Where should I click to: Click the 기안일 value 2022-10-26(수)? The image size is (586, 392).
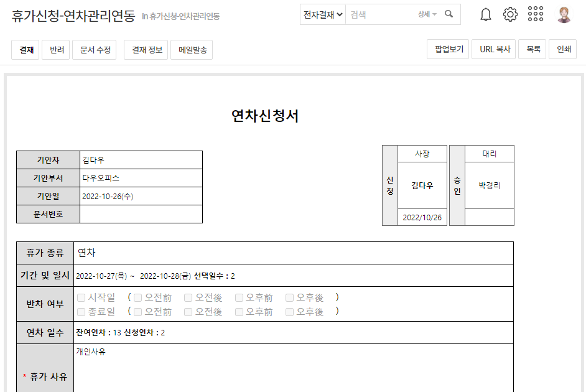(108, 196)
